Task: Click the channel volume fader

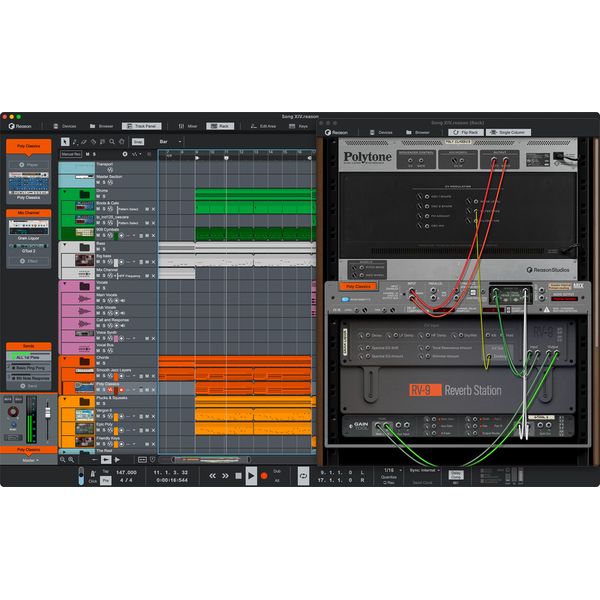Action: [x=47, y=412]
